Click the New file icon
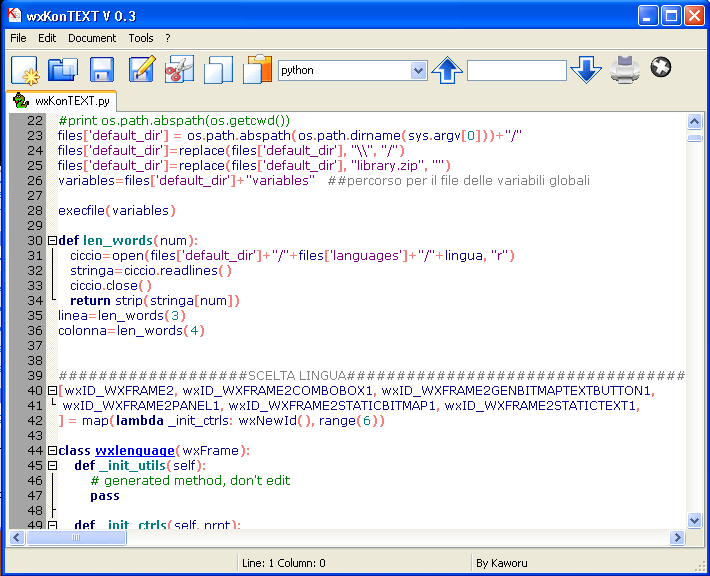The width and height of the screenshot is (710, 576). 24,70
